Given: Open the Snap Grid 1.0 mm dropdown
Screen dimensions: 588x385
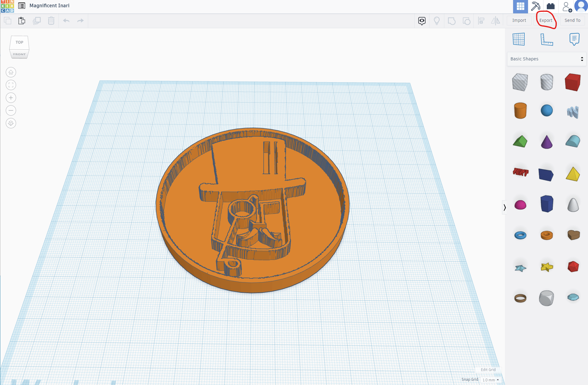Looking at the screenshot, I should (490, 380).
